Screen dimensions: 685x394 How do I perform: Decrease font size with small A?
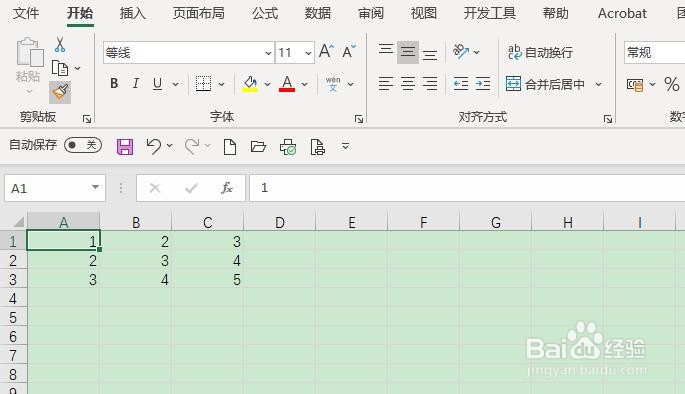point(349,52)
